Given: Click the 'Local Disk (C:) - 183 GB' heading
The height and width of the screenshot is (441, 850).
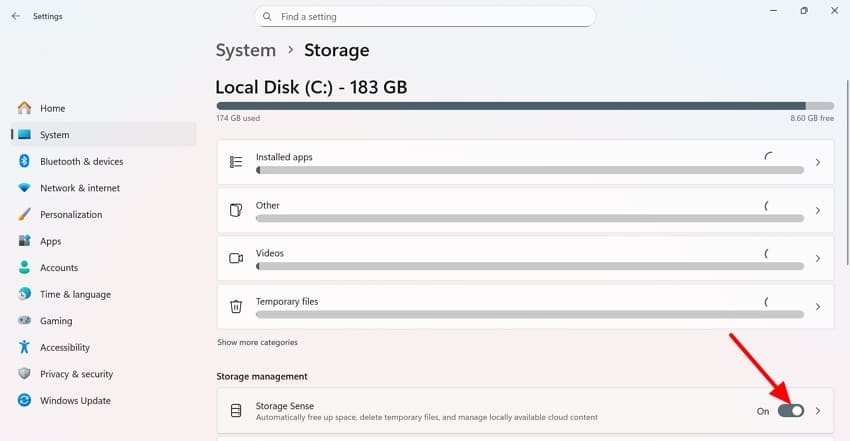Looking at the screenshot, I should click(x=311, y=87).
